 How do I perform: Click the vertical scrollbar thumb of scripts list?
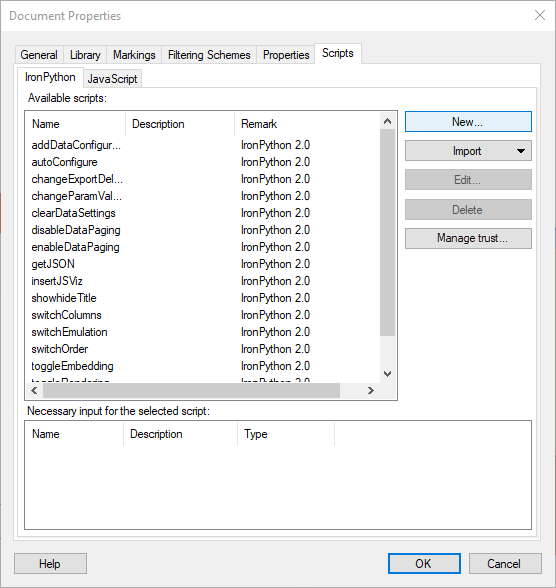tap(387, 232)
